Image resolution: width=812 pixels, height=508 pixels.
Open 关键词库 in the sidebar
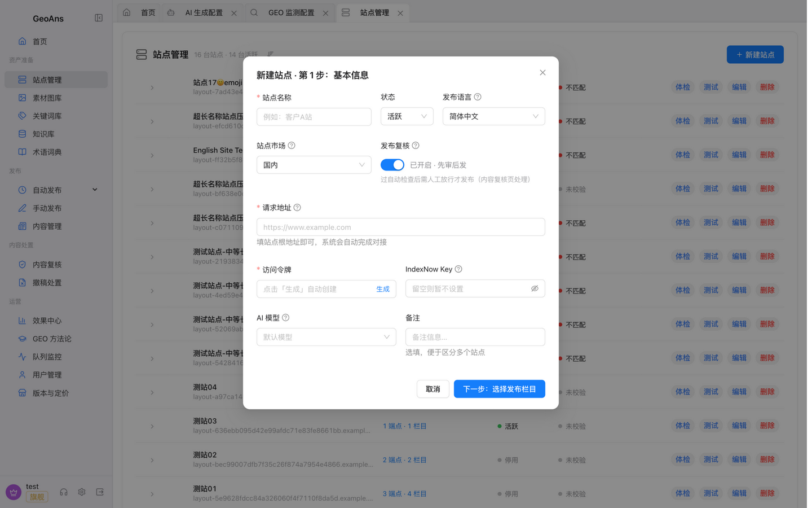coord(56,116)
